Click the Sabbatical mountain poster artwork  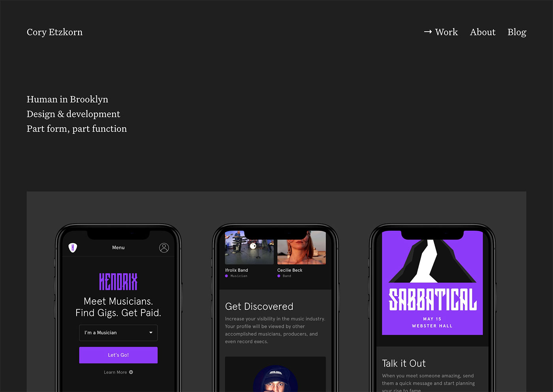pos(433,283)
